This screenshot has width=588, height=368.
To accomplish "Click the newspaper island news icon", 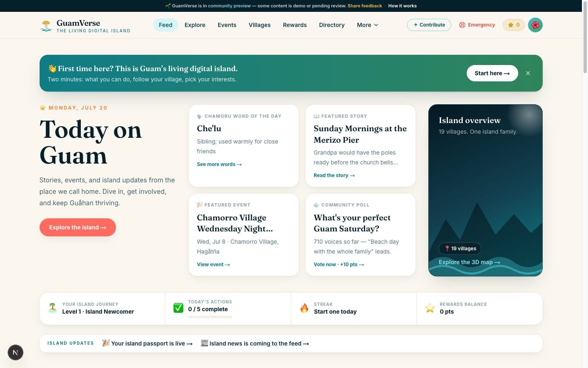I will [204, 343].
